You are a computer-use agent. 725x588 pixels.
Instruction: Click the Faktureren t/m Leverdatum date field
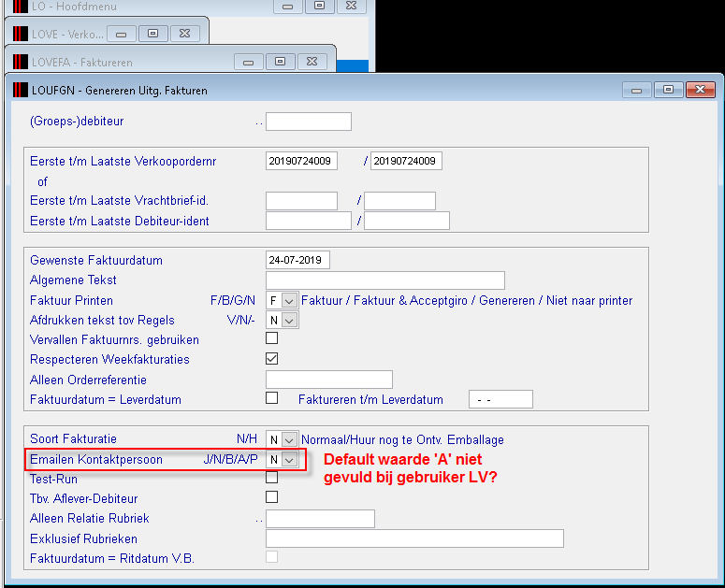(500, 399)
